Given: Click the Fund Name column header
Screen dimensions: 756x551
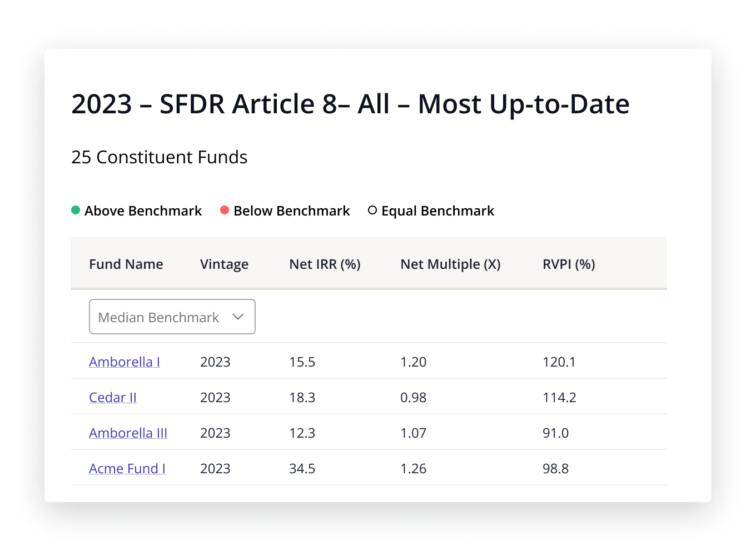Looking at the screenshot, I should (126, 264).
